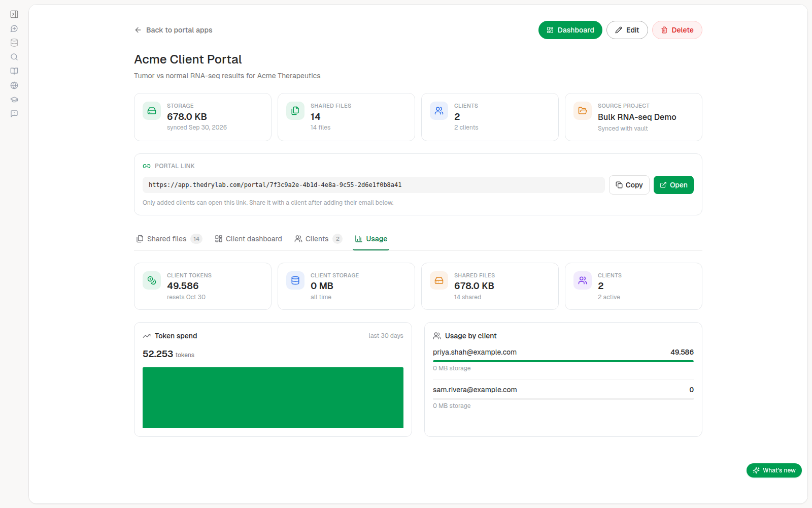
Task: Open the book icon in sidebar
Action: point(14,71)
